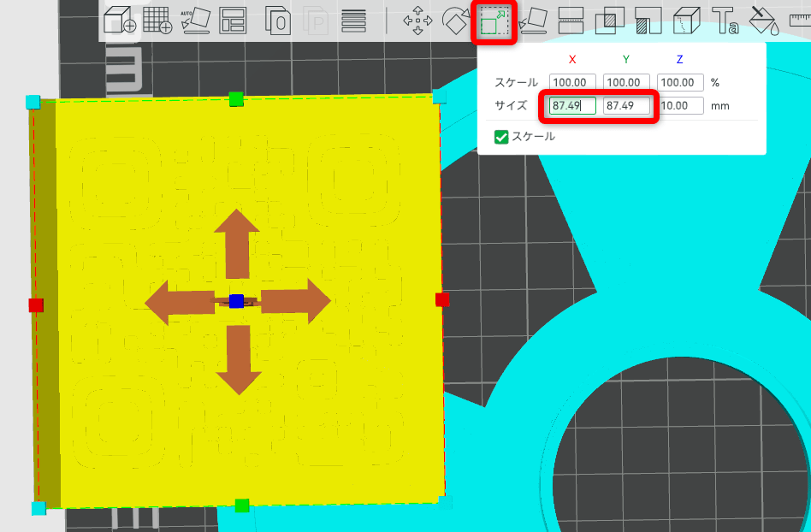Click the green scale handle on the bottom edge
Screen dimensions: 811x532
(x=242, y=505)
